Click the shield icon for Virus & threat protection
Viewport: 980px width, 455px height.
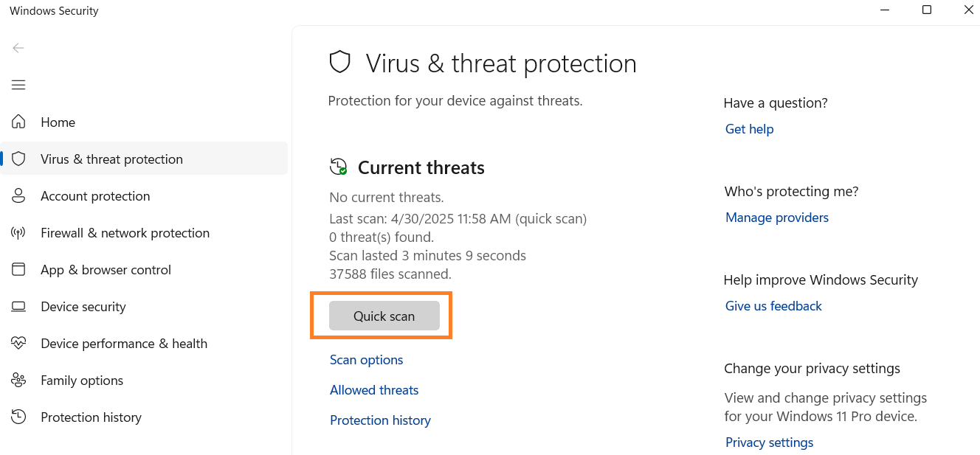point(18,159)
